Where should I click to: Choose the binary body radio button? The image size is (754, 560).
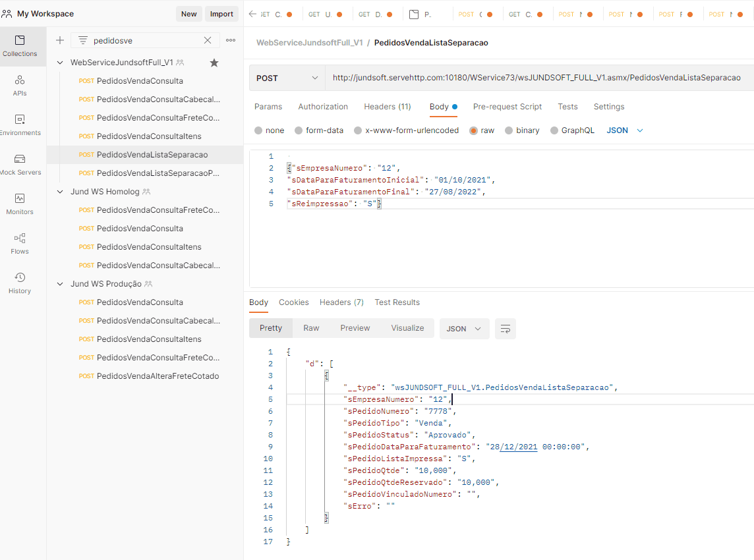(509, 130)
